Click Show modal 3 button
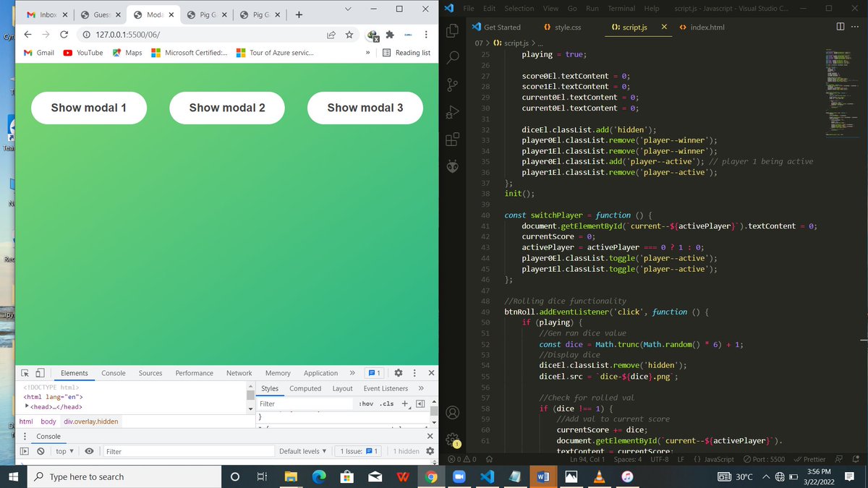The width and height of the screenshot is (868, 488). (x=365, y=108)
